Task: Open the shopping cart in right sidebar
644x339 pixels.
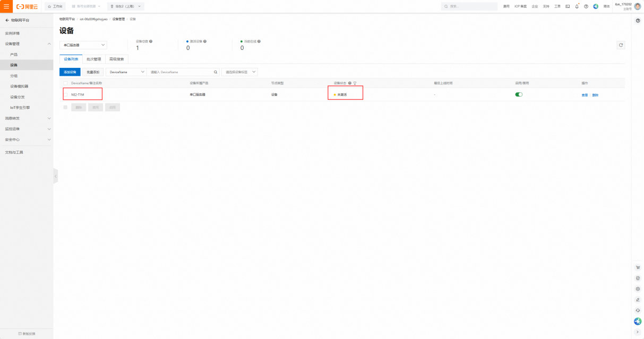Action: (638, 267)
